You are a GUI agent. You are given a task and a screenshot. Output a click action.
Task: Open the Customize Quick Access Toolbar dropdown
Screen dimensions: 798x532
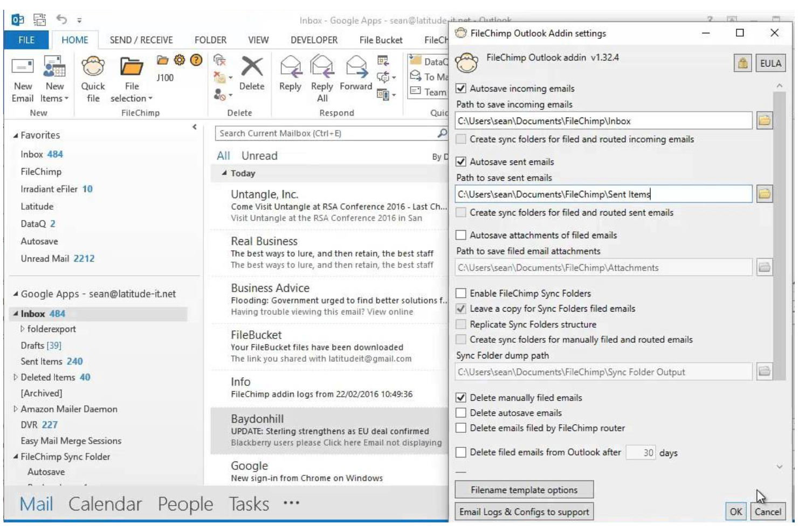(x=79, y=20)
